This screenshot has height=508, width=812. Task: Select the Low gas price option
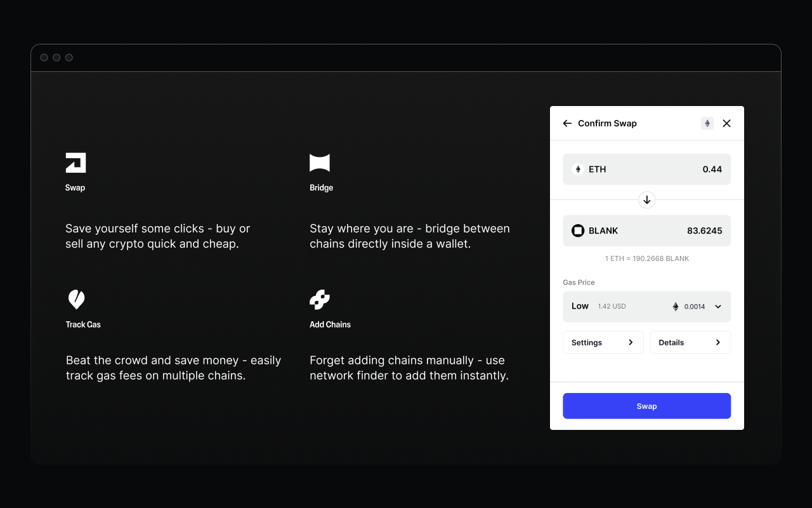[x=579, y=306]
